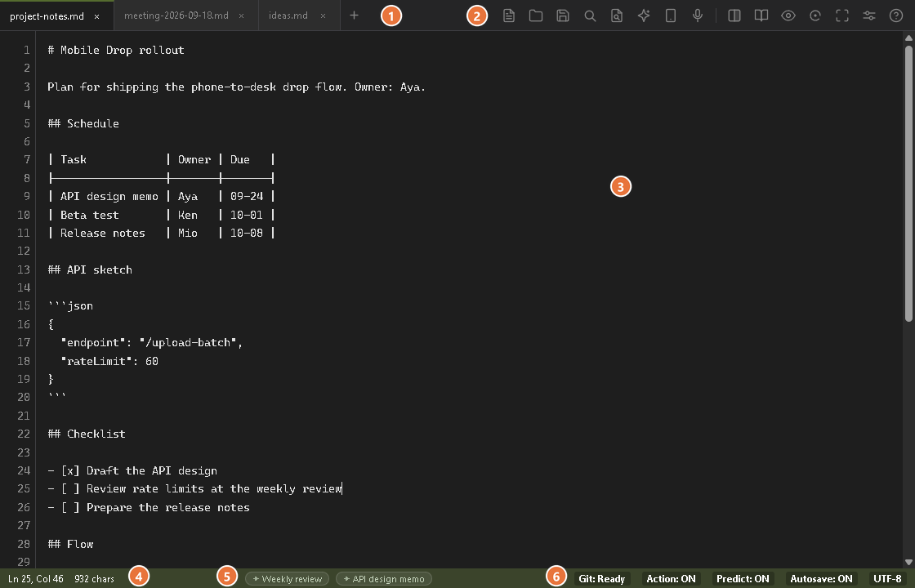915x588 pixels.
Task: Click 'Review rate limits at the weekly review' line
Action: [x=195, y=489]
